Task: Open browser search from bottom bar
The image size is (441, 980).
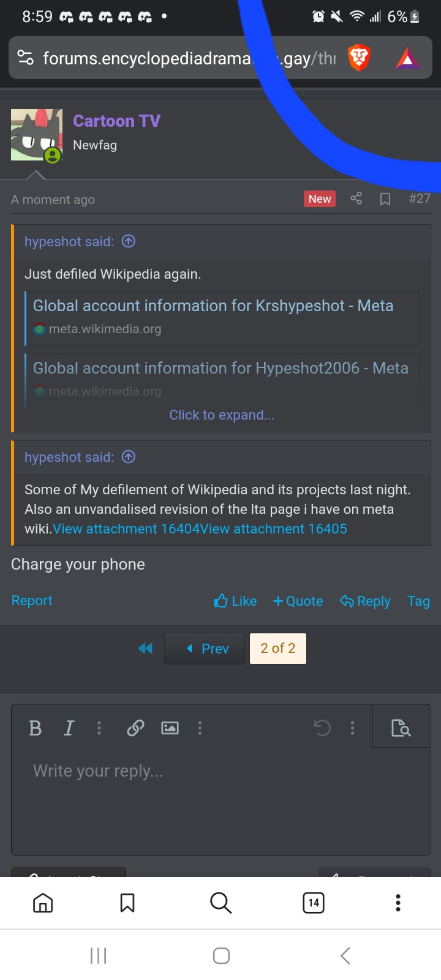Action: [x=221, y=902]
